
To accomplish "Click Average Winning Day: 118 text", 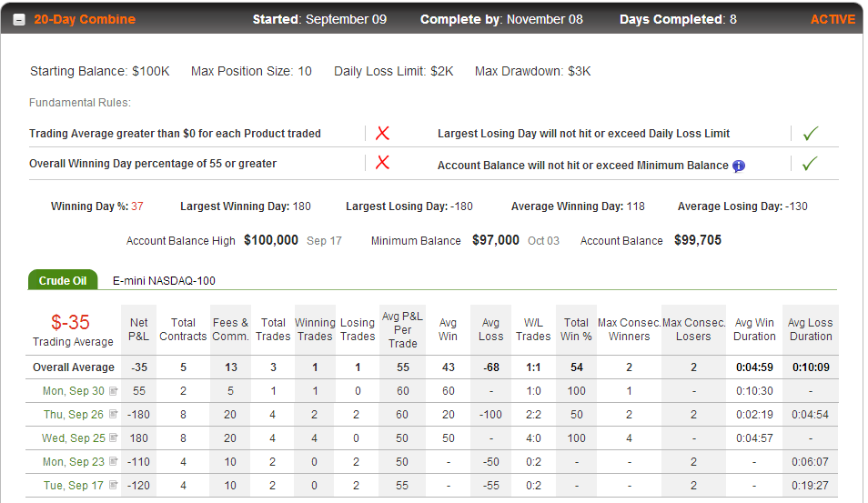I will tap(578, 206).
